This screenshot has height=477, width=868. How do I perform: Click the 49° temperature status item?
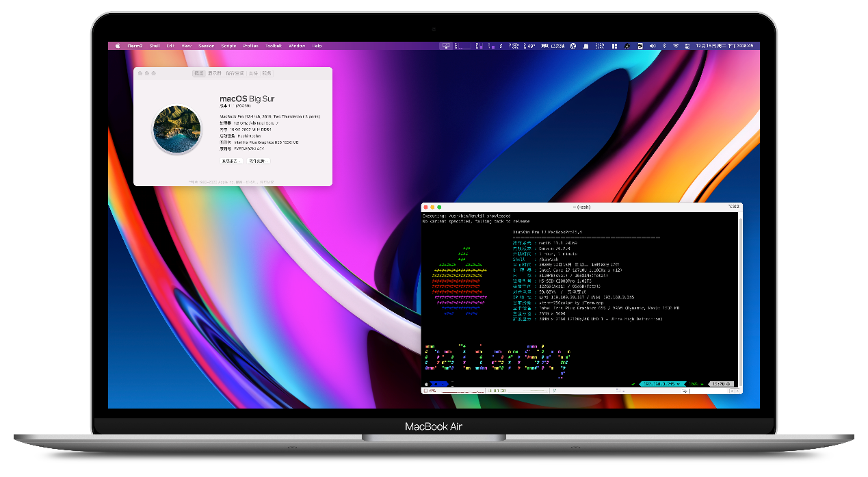pyautogui.click(x=529, y=46)
